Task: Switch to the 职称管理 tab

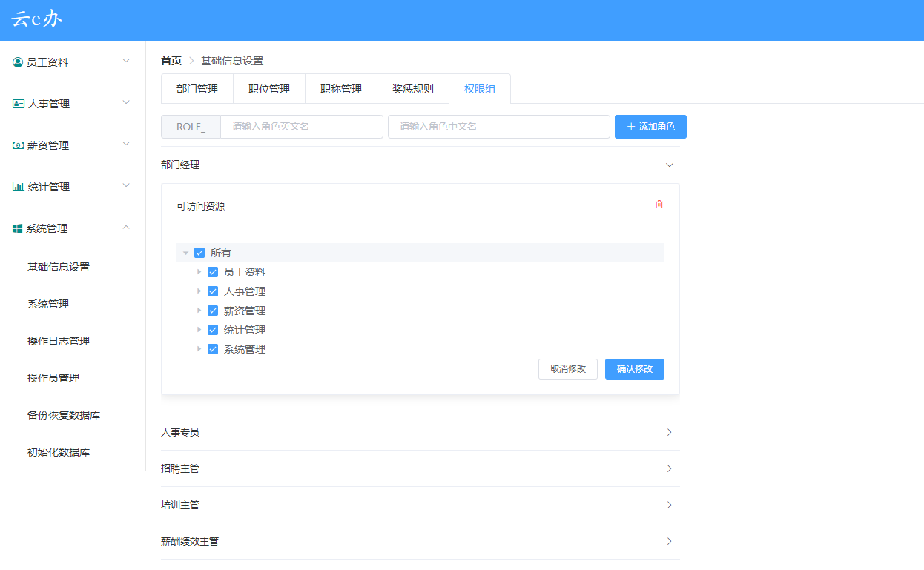Action: click(341, 89)
